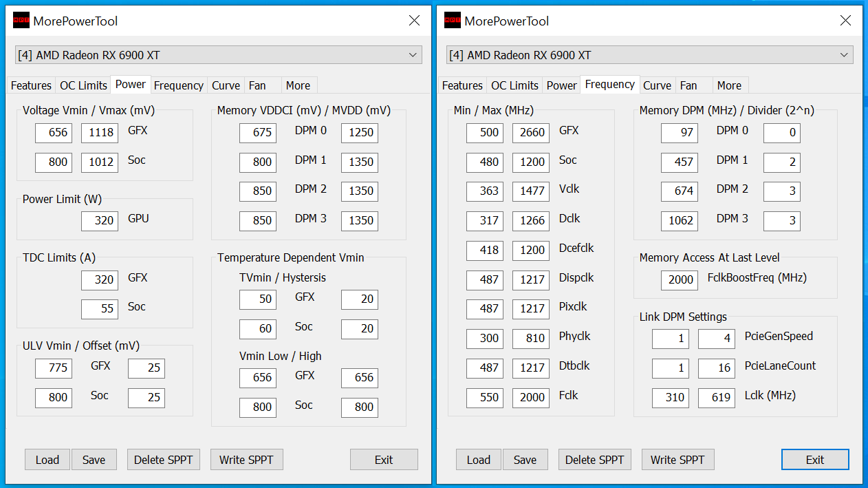This screenshot has width=868, height=488.
Task: Edit GFX Vmax voltage field 1118
Action: point(100,133)
